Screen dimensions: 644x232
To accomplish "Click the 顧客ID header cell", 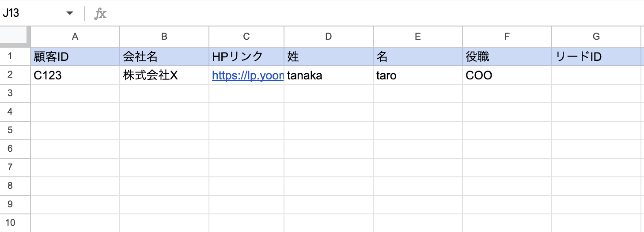I will click(x=75, y=56).
